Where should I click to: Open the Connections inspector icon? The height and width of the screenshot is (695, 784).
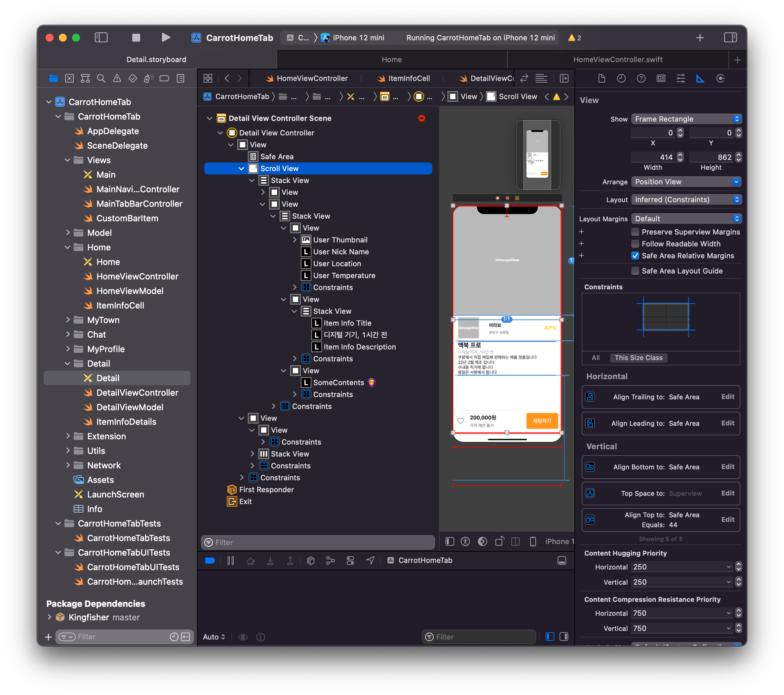click(720, 79)
